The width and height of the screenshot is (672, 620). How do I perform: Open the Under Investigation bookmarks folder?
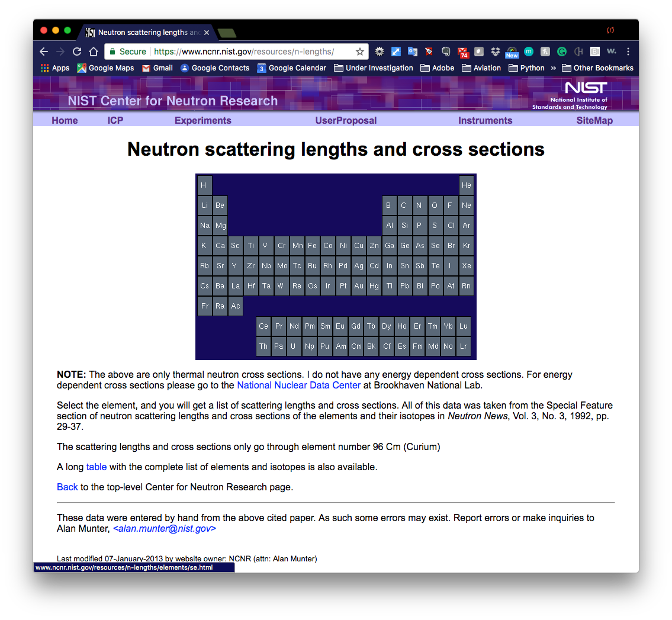click(x=373, y=68)
